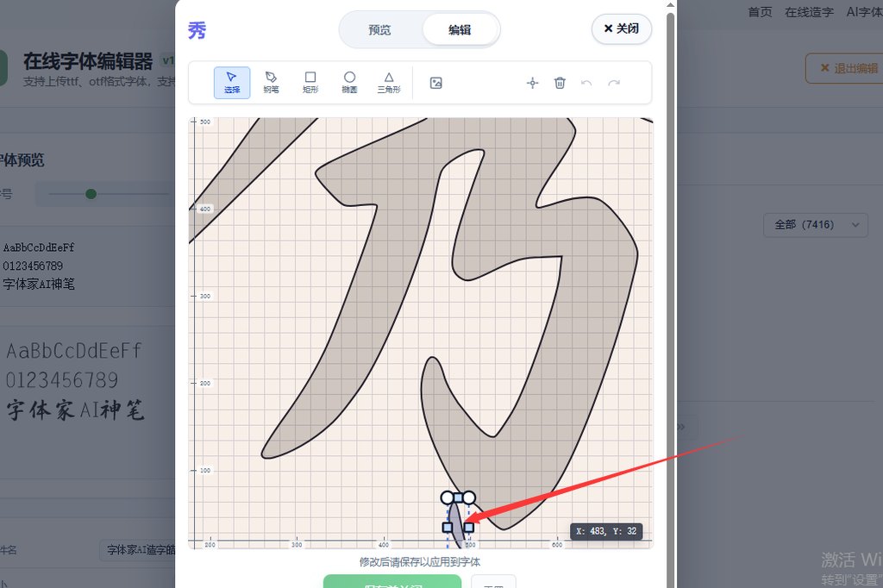Choose the 椭圆 (Ellipse) shape tool
The image size is (883, 588).
pyautogui.click(x=349, y=82)
